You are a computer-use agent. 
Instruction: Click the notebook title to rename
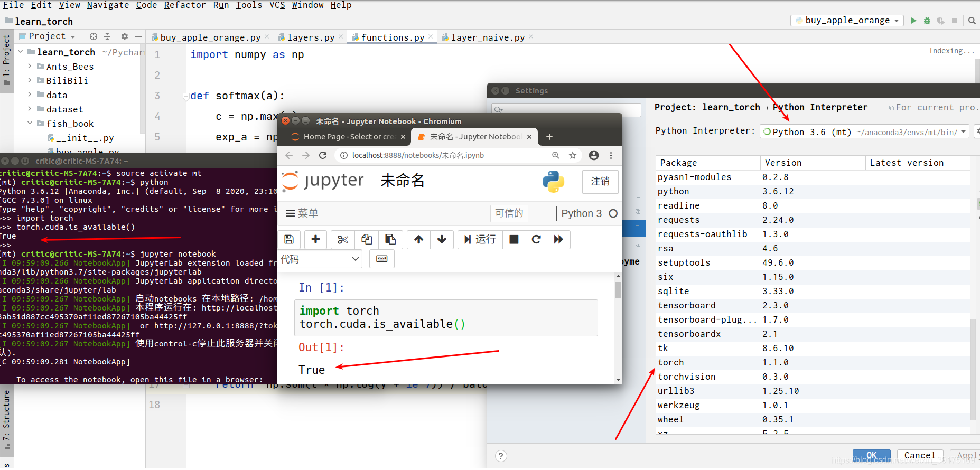click(x=402, y=181)
